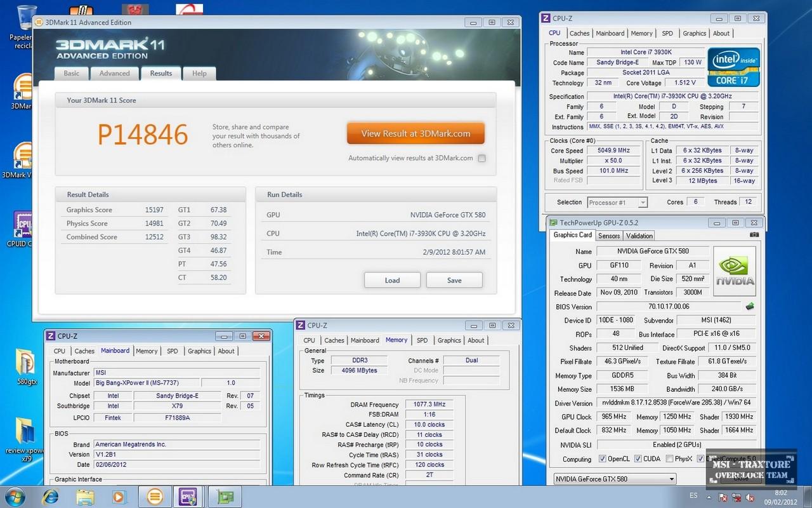Screen dimensions: 812x508
Task: Toggle the PhysX checkbox in GPU-Z
Action: click(x=670, y=459)
